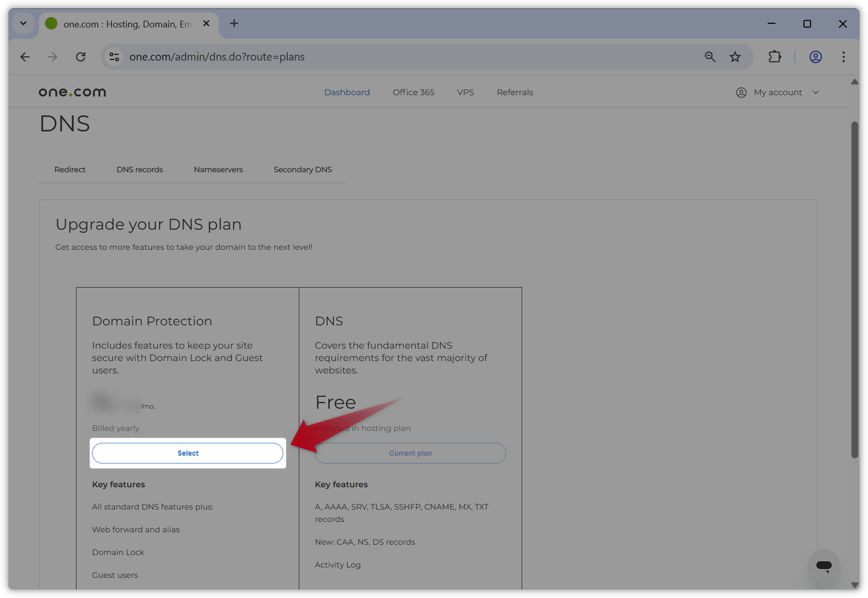The image size is (868, 598).
Task: Open the tab search chevron
Action: (23, 23)
